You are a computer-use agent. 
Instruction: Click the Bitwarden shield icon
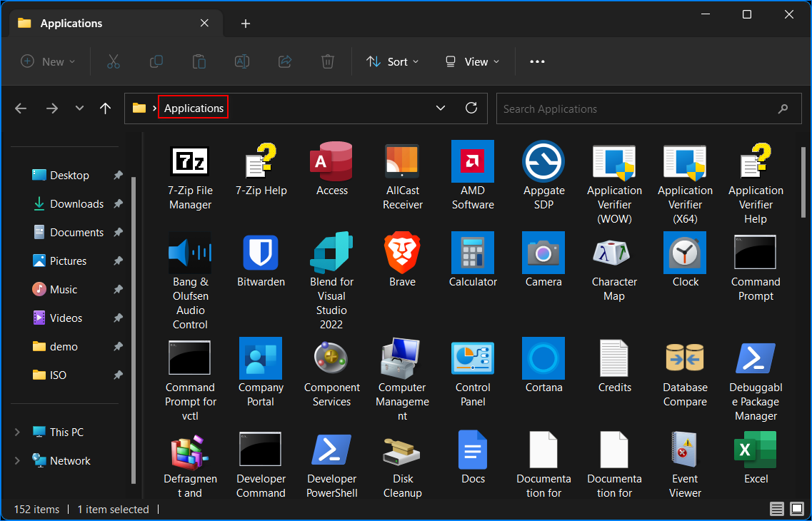261,253
